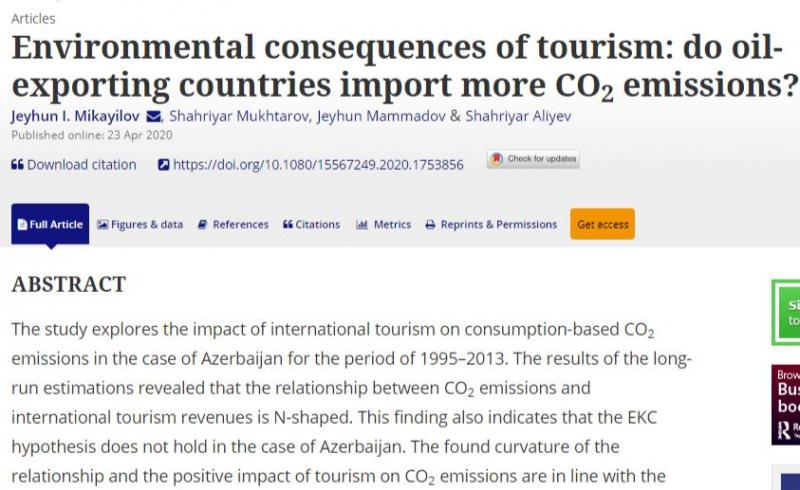
Task: Click the bar chart icon next to Metrics
Action: point(362,225)
